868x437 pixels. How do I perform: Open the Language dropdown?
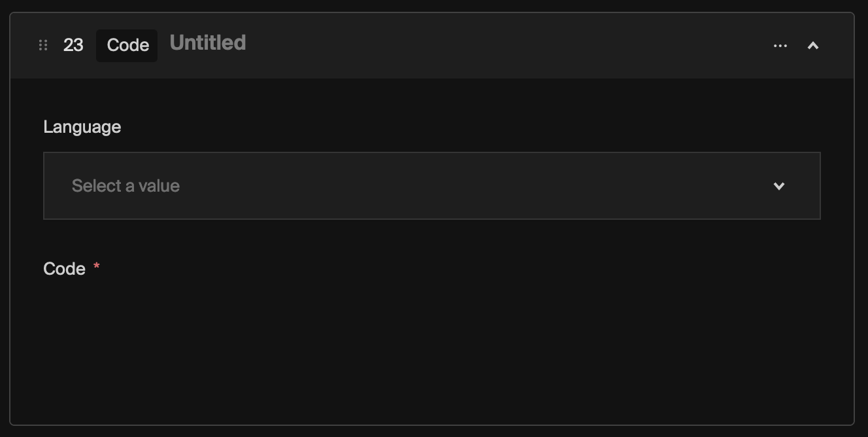coord(431,186)
